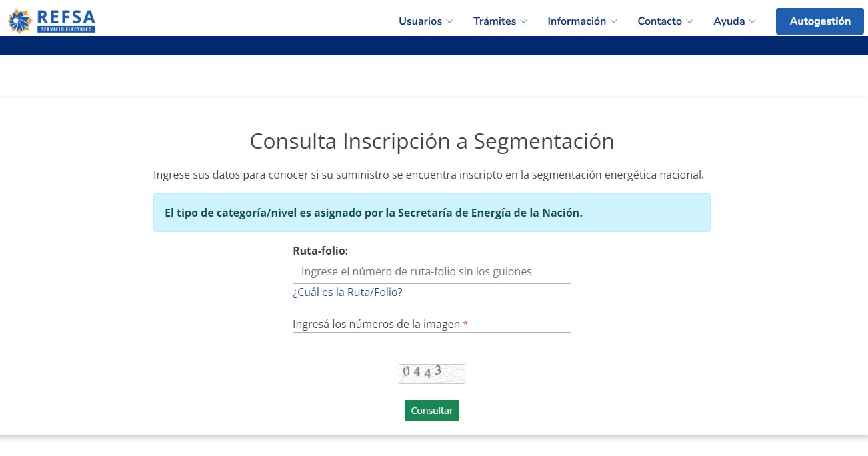Screen dimensions: 868x456
Task: Click the Ruta-folio field label
Action: 320,251
